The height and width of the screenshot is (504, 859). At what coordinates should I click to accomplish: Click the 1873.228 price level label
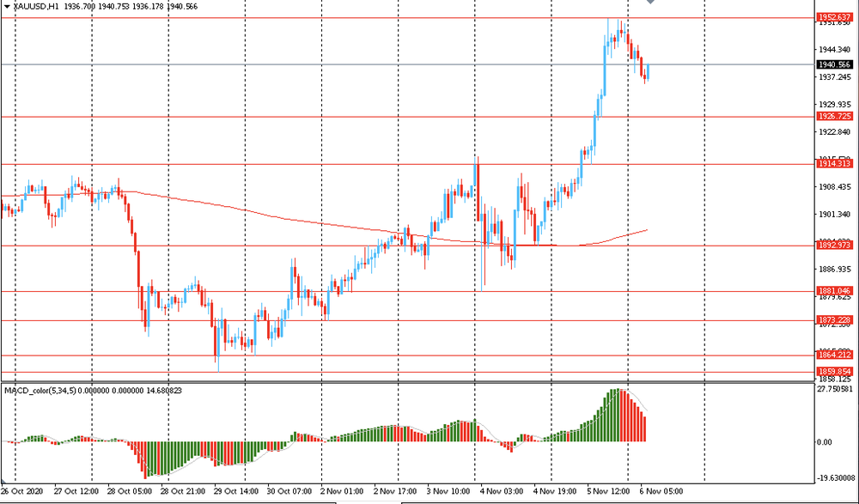pyautogui.click(x=833, y=320)
